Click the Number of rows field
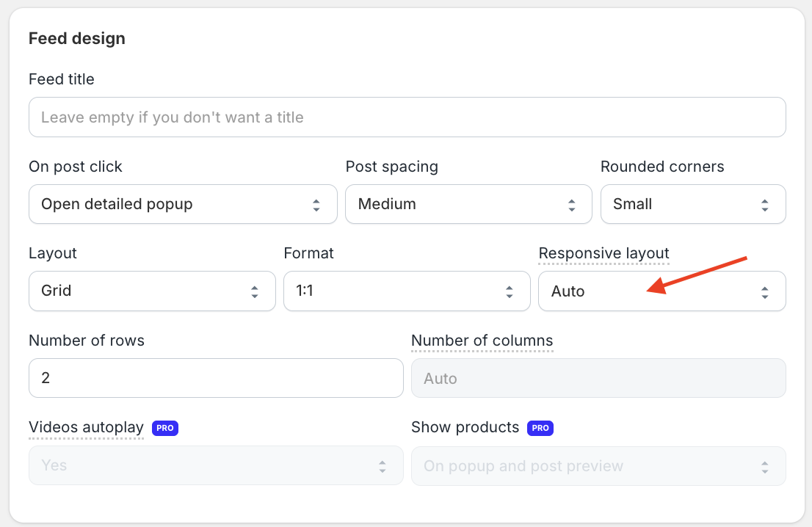The width and height of the screenshot is (812, 527). [x=216, y=378]
